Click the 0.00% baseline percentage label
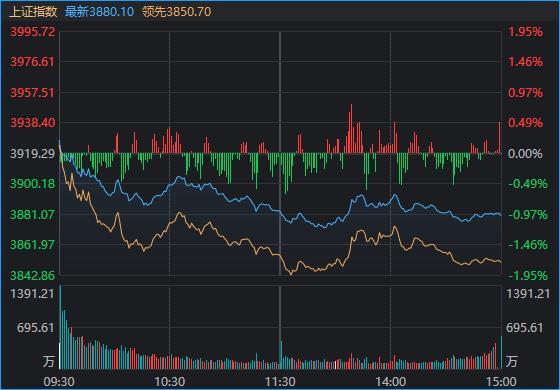Viewport: 560px width, 390px height. click(x=525, y=154)
